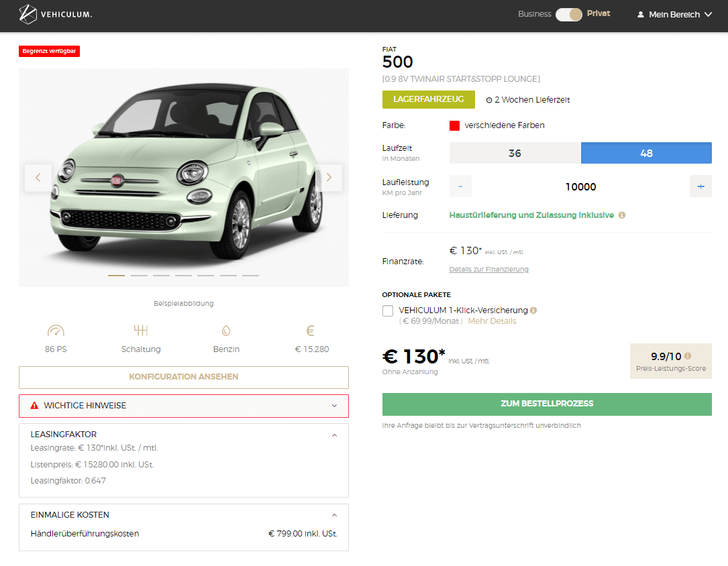
Task: Check the VEHICULUM 1-Klick-Versicherung box
Action: (388, 311)
